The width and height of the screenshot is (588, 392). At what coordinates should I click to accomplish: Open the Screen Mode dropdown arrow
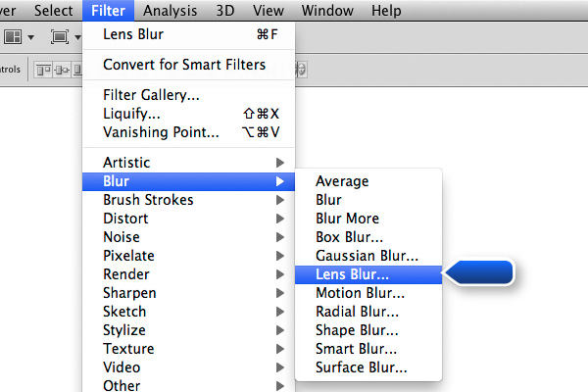coord(77,37)
